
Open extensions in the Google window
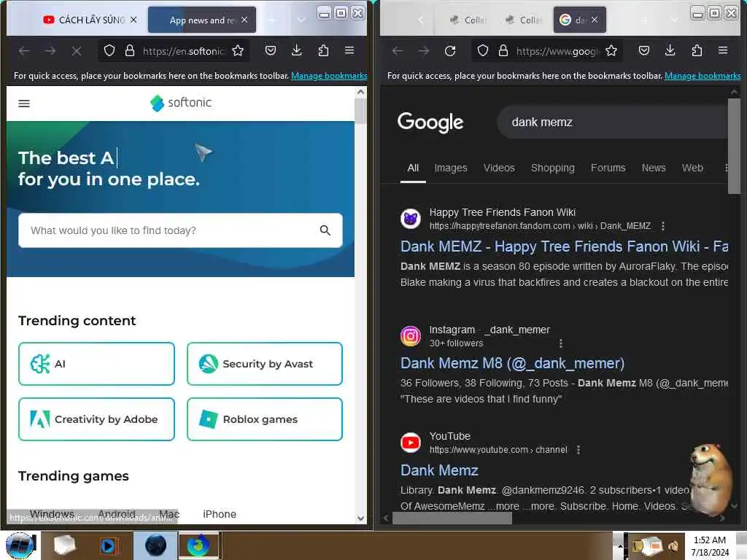(x=697, y=50)
